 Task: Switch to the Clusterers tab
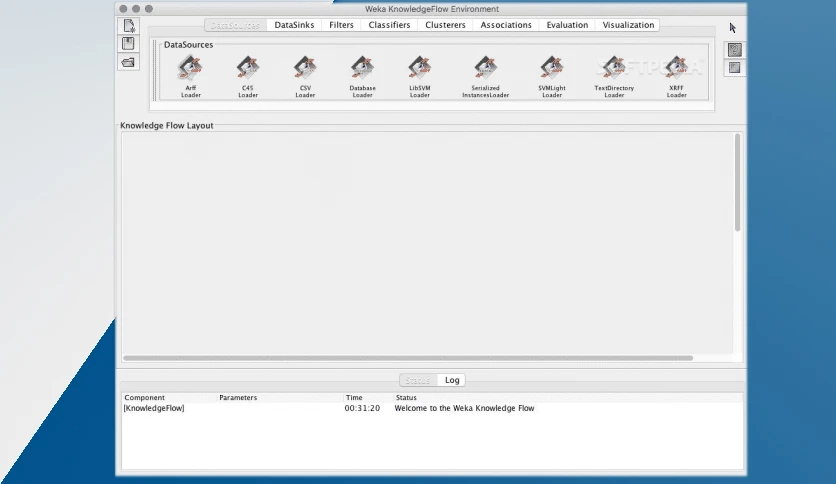pyautogui.click(x=445, y=25)
